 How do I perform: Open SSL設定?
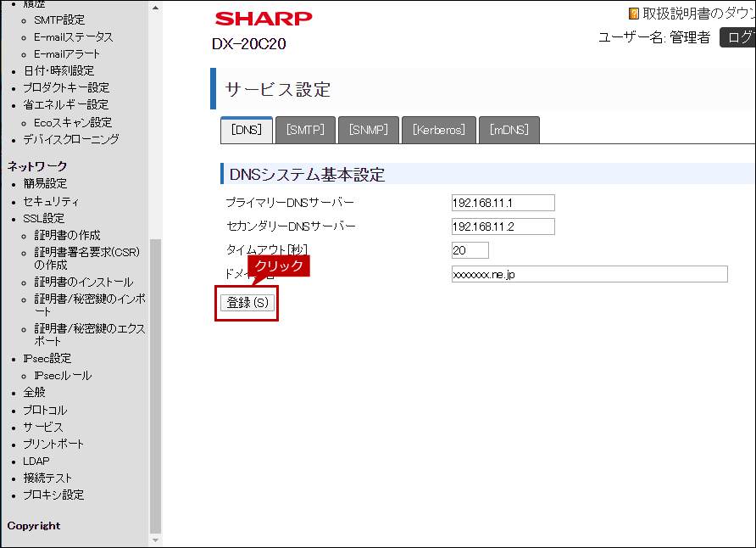43,218
